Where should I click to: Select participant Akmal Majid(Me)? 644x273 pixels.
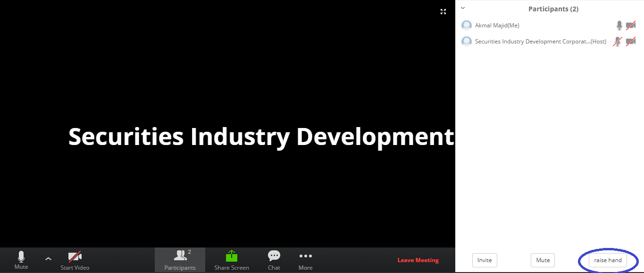549,26
